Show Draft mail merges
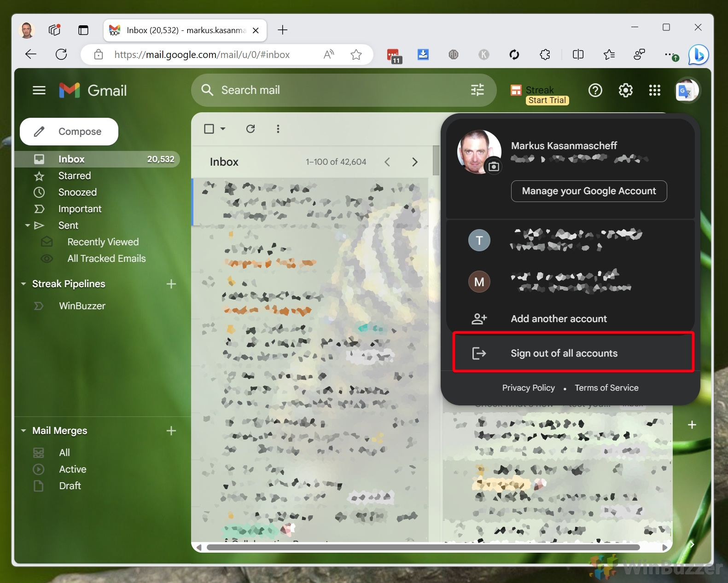The image size is (728, 583). (x=70, y=486)
